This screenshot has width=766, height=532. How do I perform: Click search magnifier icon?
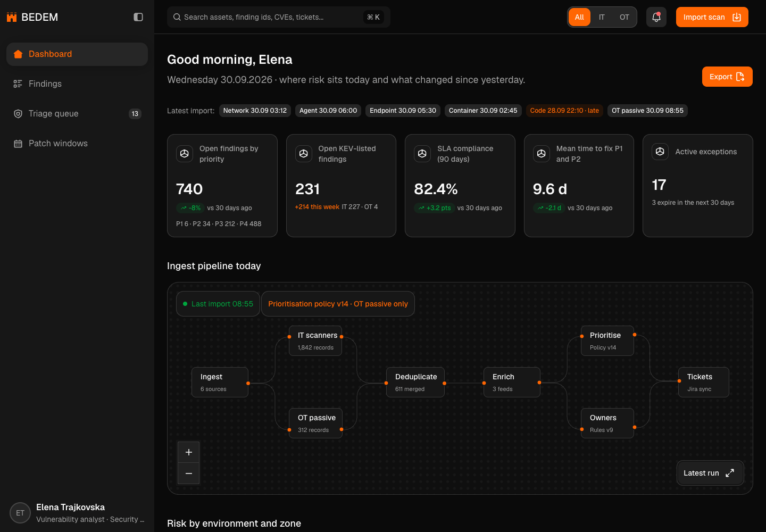(x=177, y=17)
